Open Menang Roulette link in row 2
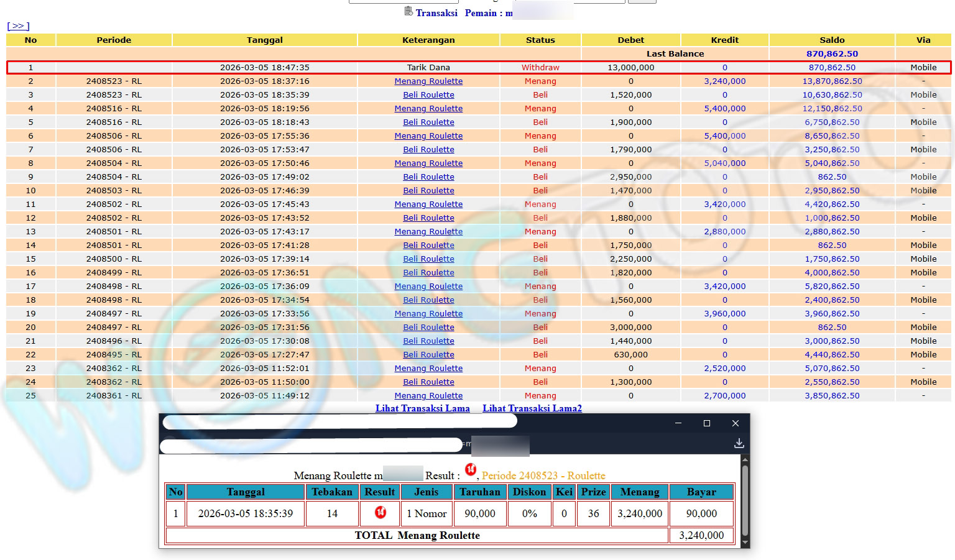 [x=428, y=81]
